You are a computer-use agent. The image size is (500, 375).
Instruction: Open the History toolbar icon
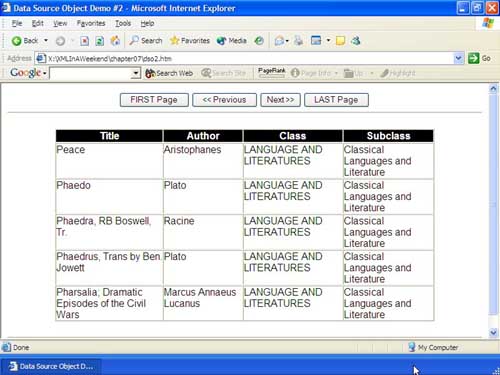[x=259, y=41]
